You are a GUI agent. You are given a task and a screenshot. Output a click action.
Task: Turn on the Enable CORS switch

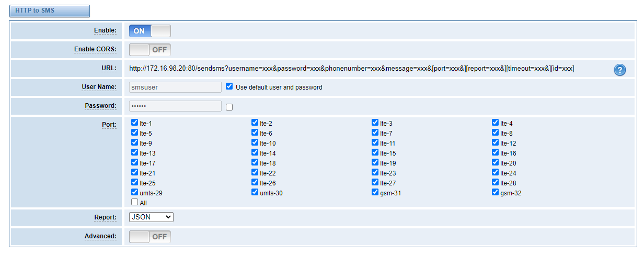tap(150, 50)
